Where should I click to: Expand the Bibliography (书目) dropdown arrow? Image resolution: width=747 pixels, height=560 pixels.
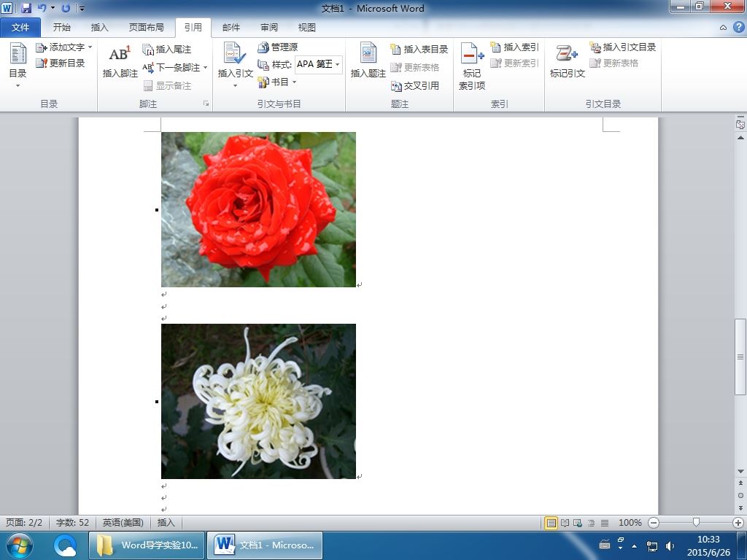point(295,82)
